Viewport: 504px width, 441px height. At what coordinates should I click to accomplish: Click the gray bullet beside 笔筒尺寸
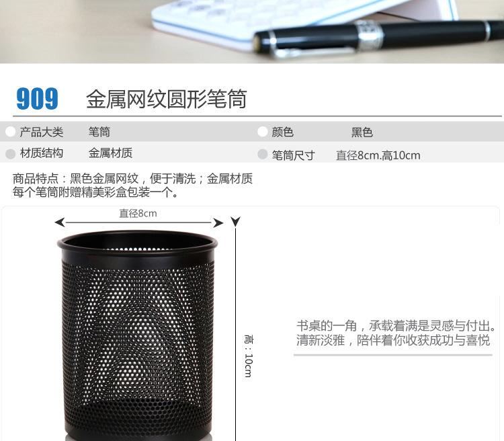coord(262,155)
